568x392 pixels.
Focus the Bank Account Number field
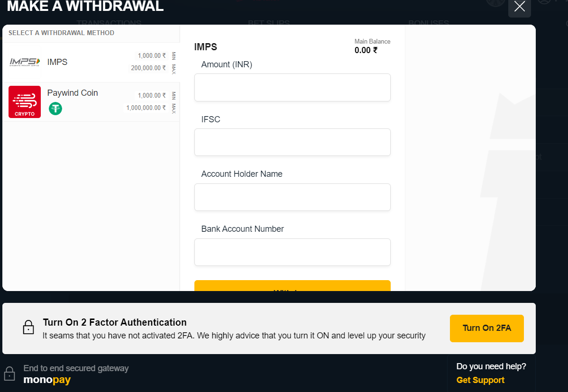293,252
